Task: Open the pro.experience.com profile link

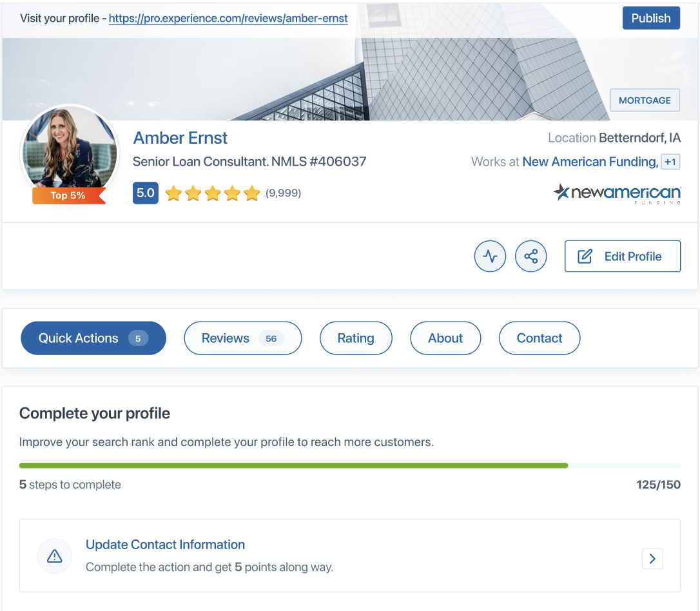Action: pos(228,18)
